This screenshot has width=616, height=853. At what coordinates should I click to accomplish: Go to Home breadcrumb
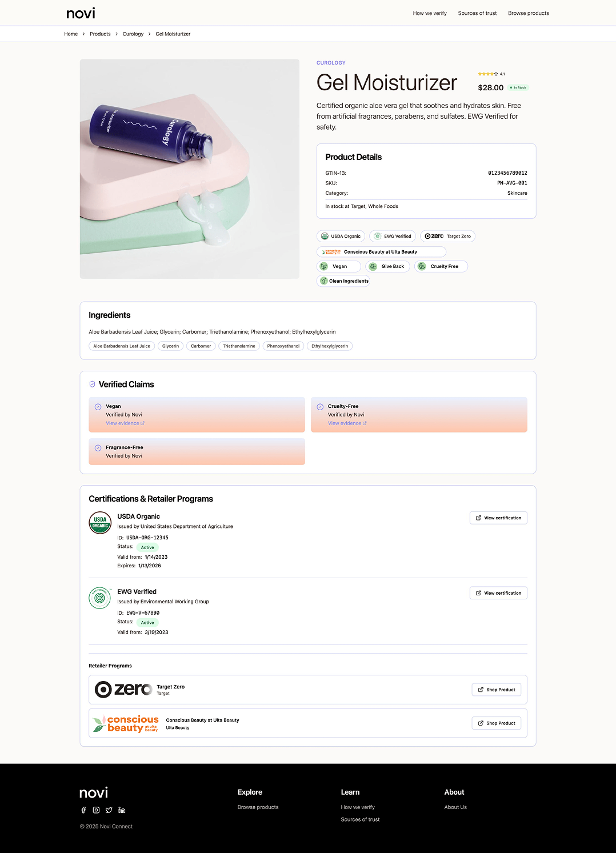(x=71, y=34)
